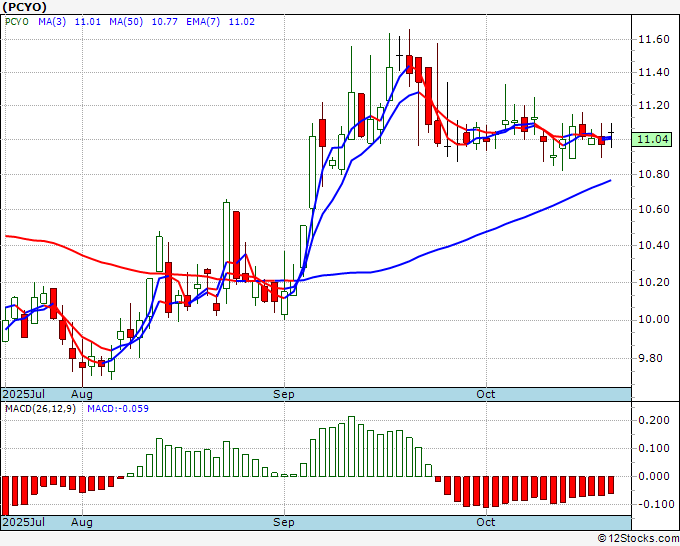Click the 10.00 price axis label
The height and width of the screenshot is (546, 680).
[x=654, y=320]
